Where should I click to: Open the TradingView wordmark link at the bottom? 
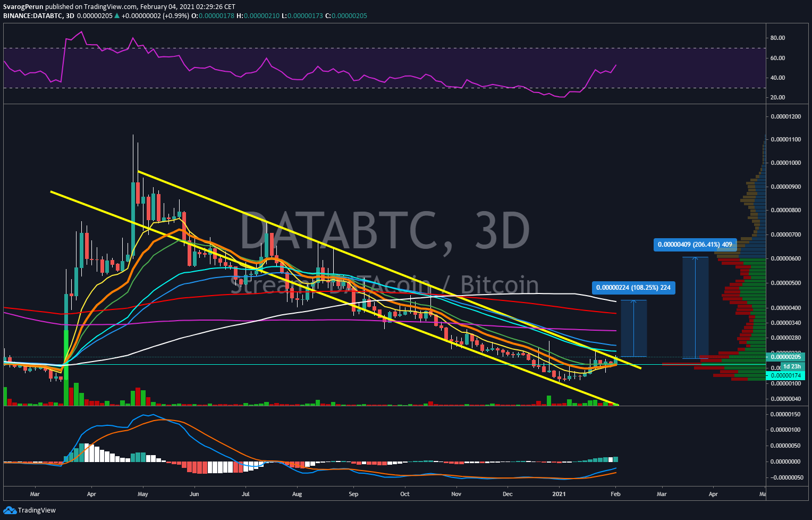coord(37,510)
